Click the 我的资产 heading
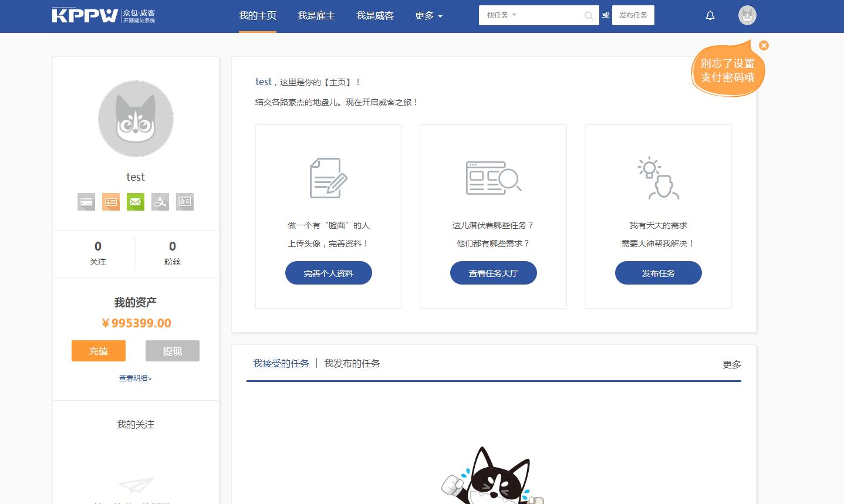 (x=136, y=303)
